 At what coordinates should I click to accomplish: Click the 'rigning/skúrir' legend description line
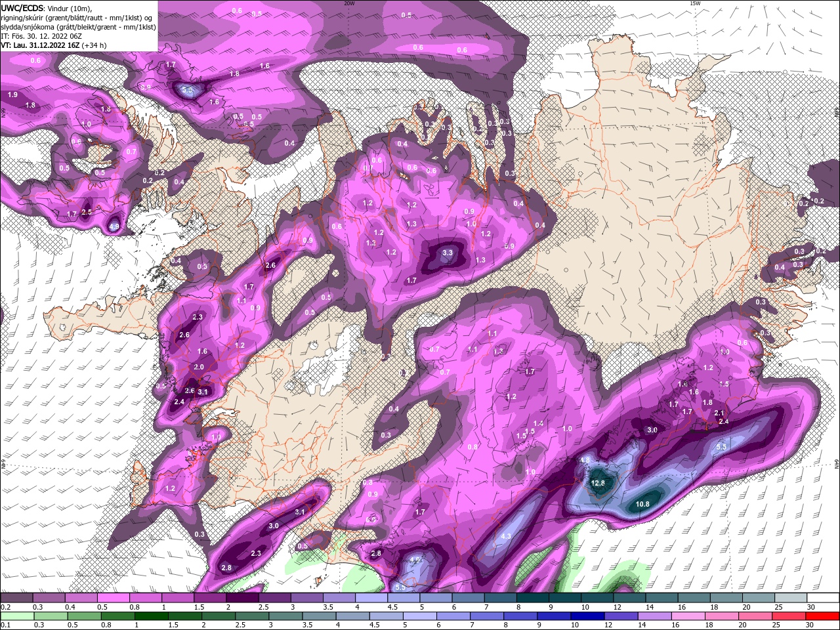pos(77,18)
